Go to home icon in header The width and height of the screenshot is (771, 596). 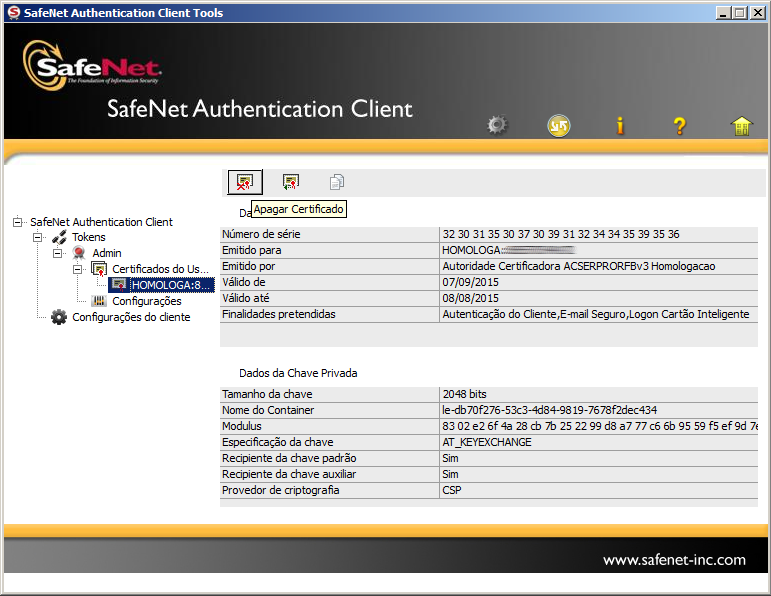click(x=741, y=126)
